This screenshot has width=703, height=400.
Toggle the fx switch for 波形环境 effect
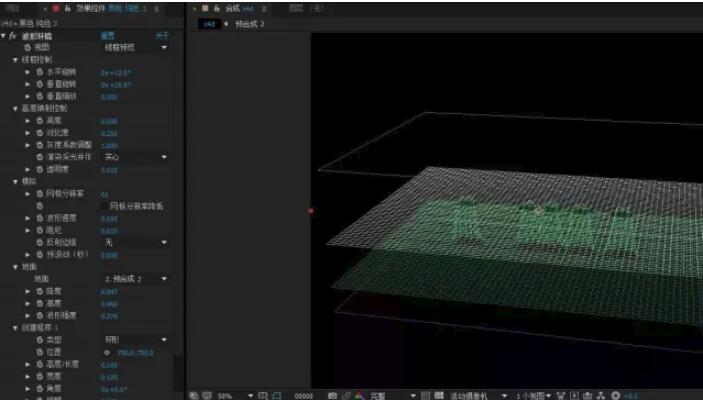coord(13,36)
